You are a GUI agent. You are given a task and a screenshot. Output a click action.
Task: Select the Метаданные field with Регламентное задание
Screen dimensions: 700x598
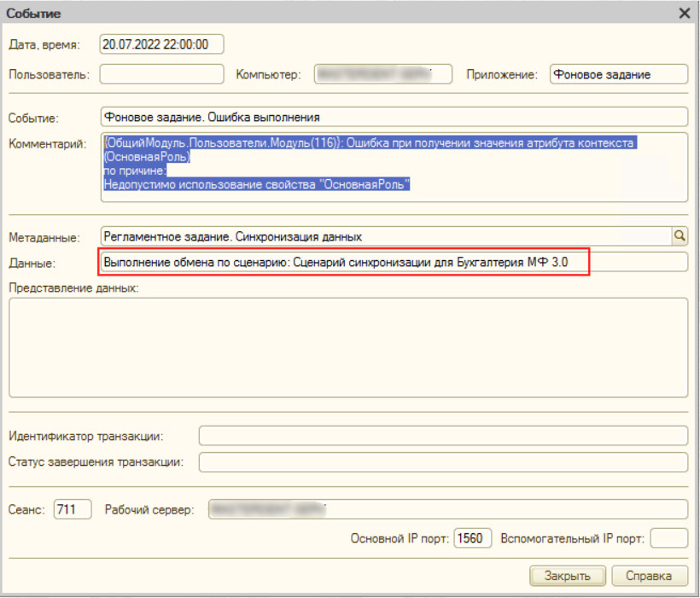pos(384,235)
